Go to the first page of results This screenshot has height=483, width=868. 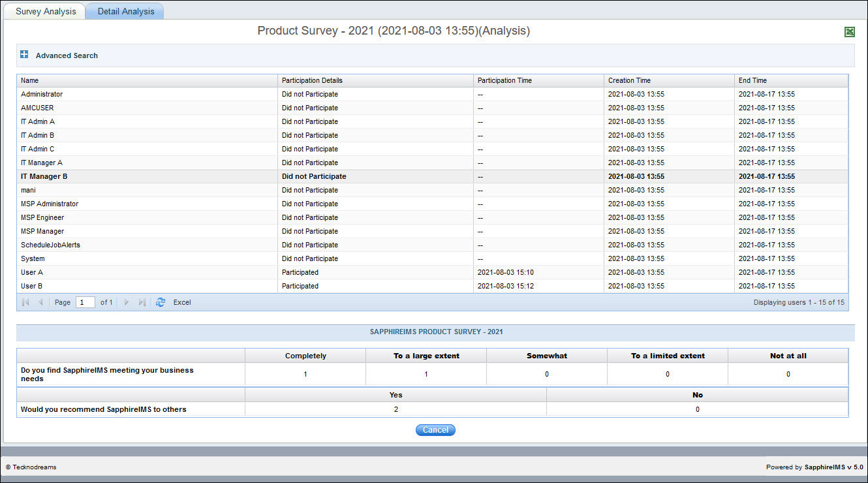(x=25, y=302)
